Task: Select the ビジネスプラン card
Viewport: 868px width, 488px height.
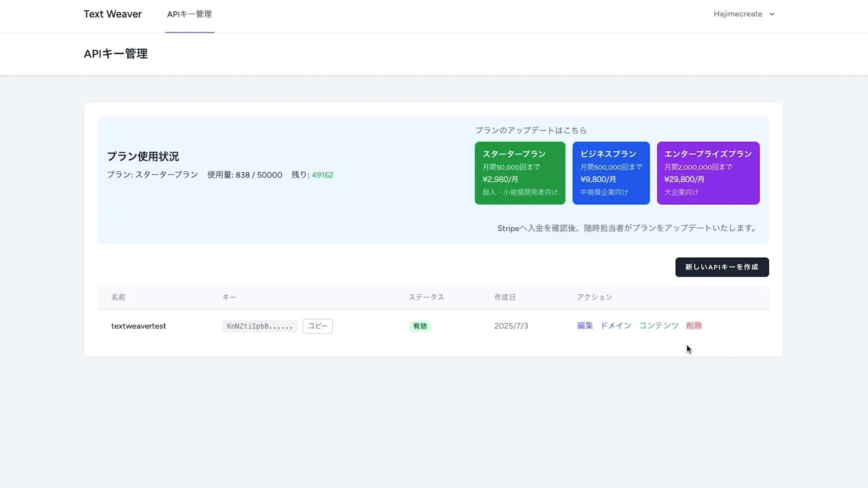Action: 611,173
